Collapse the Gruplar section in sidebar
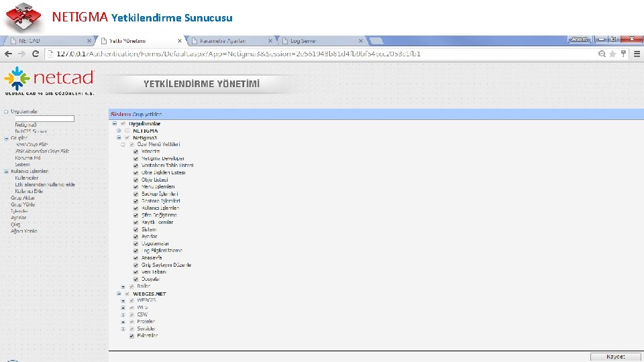 tap(6, 138)
